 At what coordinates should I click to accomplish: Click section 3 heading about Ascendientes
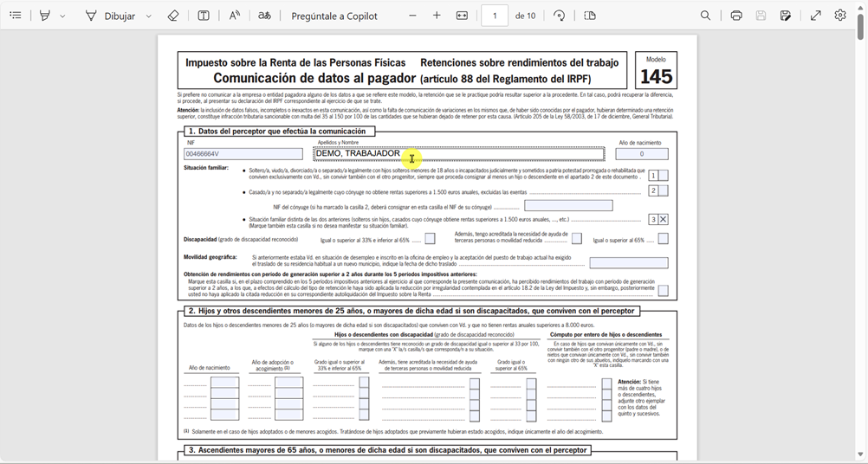pos(387,449)
